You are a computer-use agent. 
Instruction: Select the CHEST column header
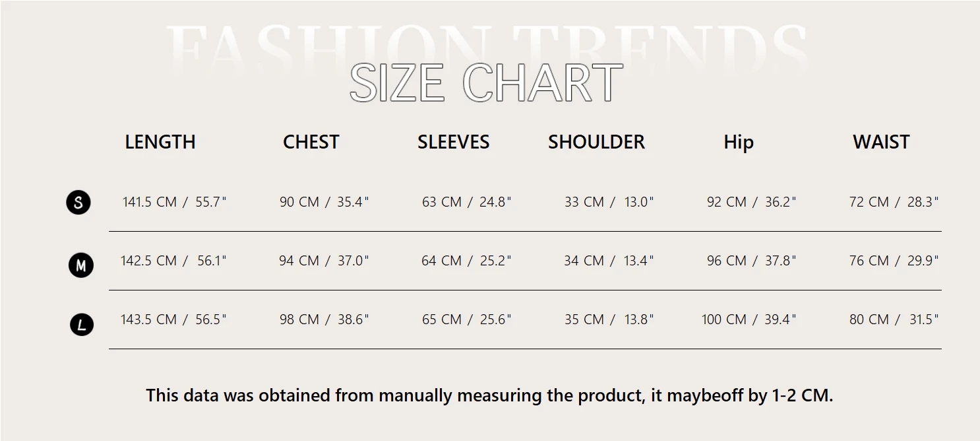click(311, 142)
